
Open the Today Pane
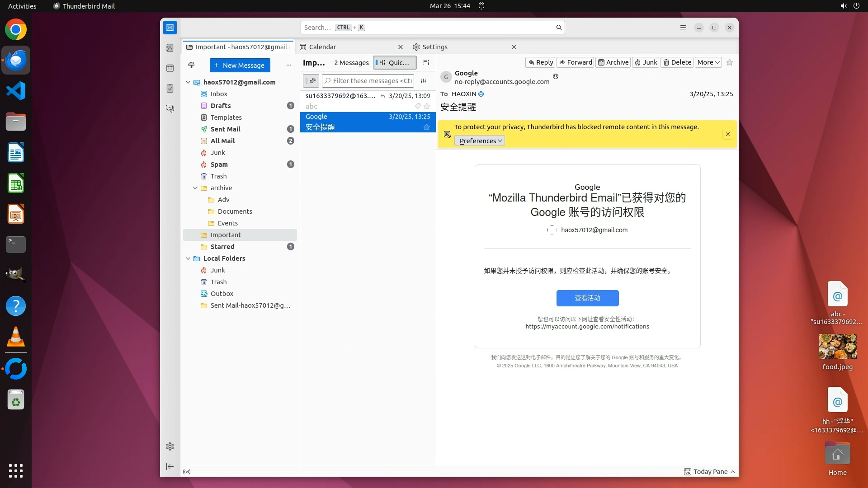point(710,472)
